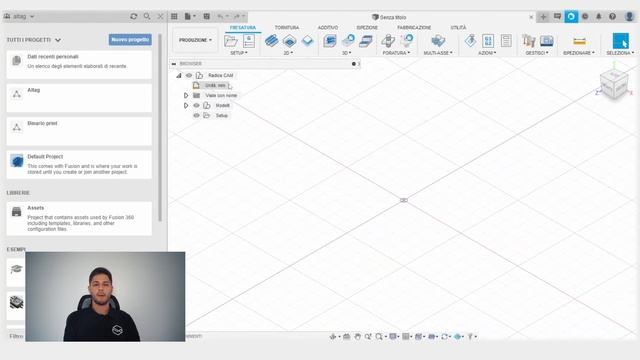Open the Machine Library in Gestisci
The image size is (640, 360).
pyautogui.click(x=547, y=41)
